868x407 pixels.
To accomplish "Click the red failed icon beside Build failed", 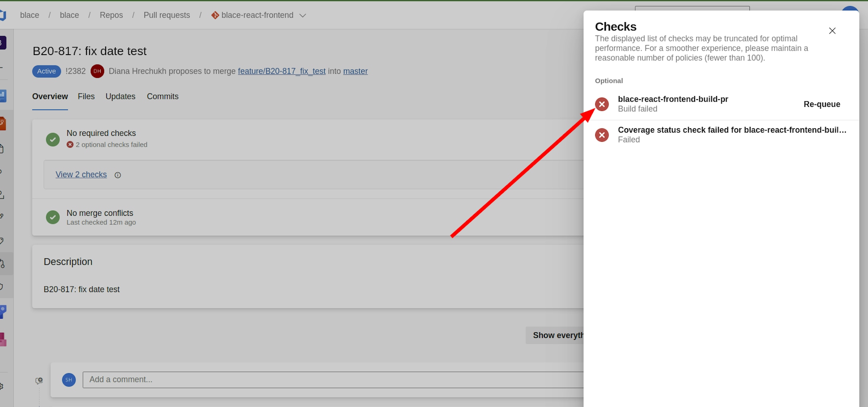I will (602, 104).
